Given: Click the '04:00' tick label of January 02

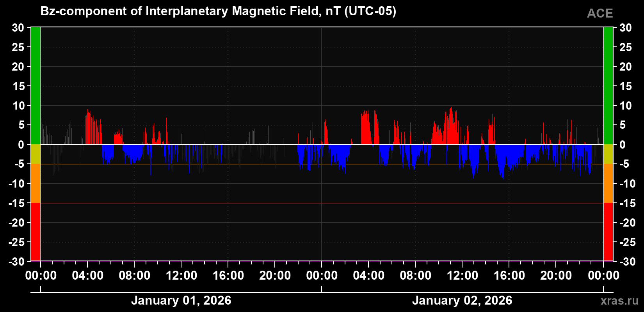Looking at the screenshot, I should point(368,275).
